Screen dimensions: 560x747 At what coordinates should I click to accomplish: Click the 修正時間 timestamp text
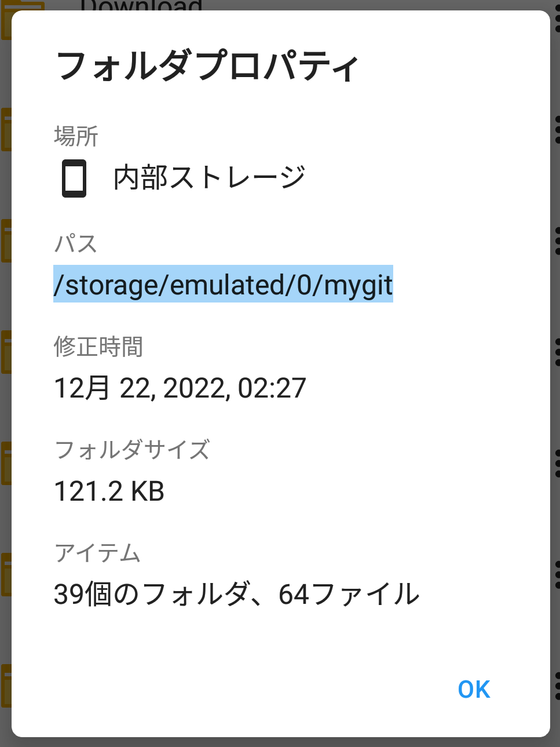pyautogui.click(x=180, y=387)
